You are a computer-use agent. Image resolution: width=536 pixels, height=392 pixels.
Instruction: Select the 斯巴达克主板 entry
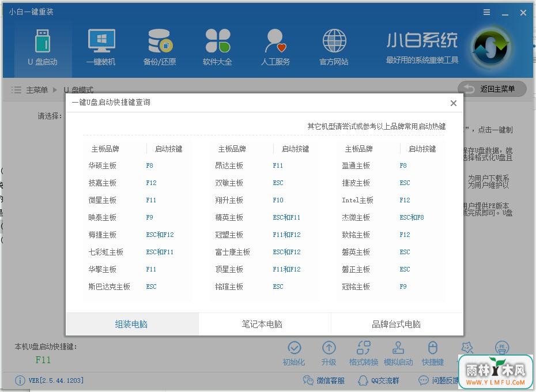coord(109,287)
